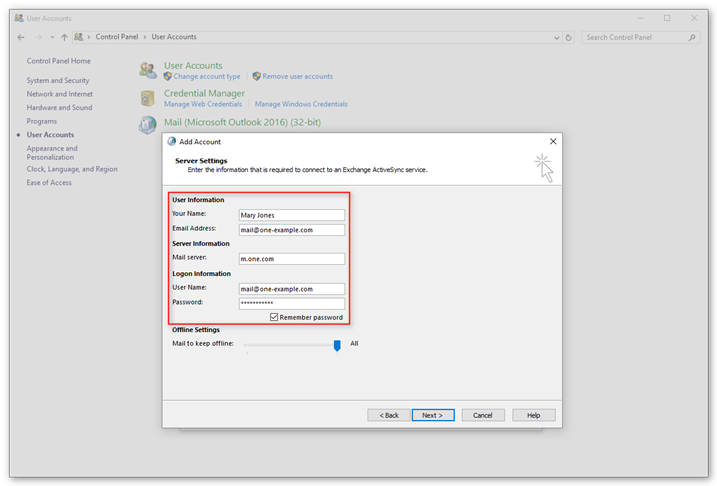The image size is (717, 486).
Task: Click the Password field
Action: [x=292, y=303]
